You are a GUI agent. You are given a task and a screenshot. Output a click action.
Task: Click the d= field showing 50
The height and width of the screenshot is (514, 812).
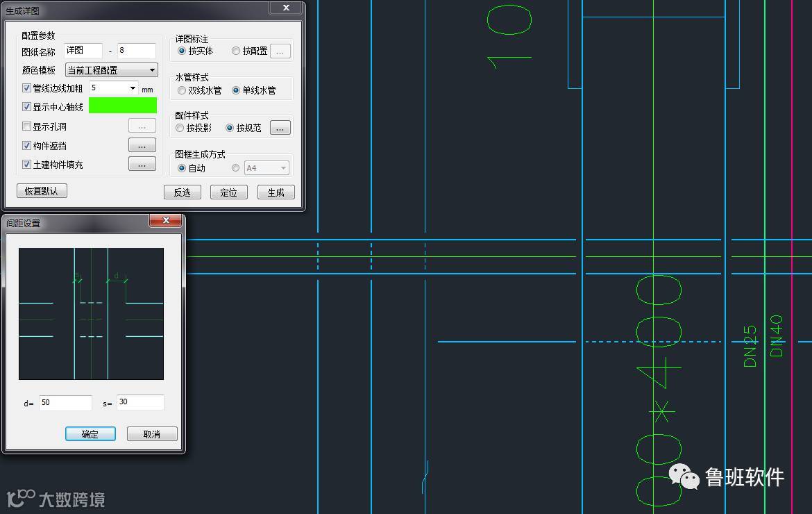[65, 403]
